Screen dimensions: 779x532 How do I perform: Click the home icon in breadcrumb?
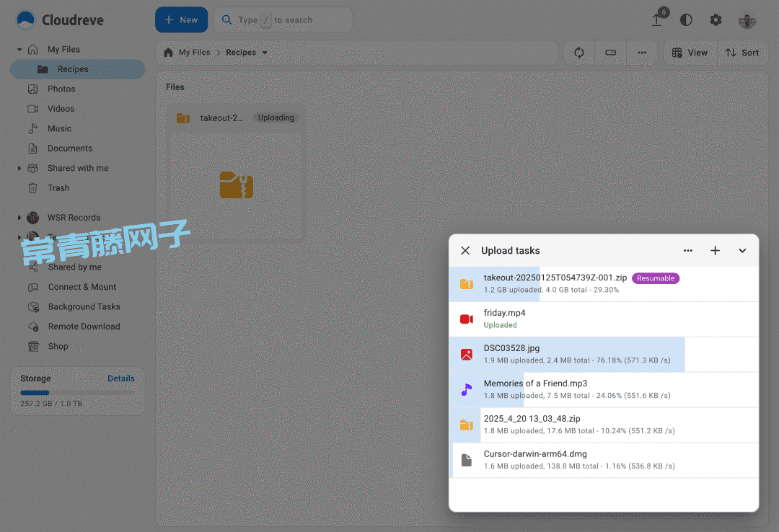click(168, 53)
